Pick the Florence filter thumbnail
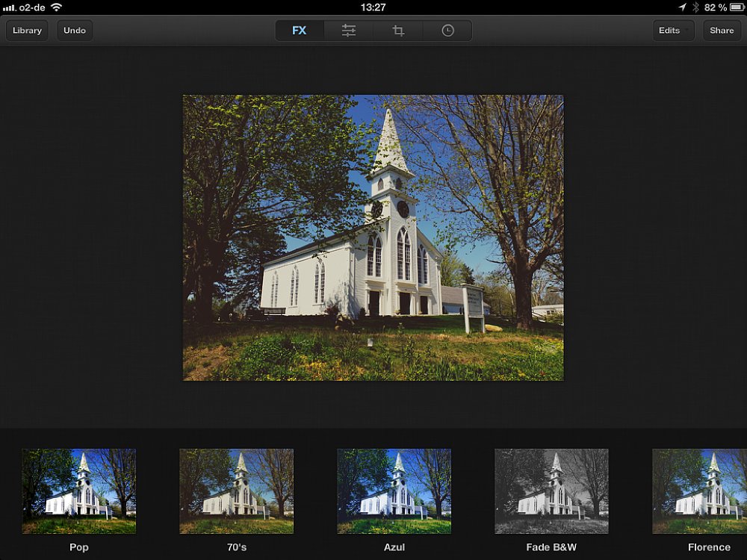The width and height of the screenshot is (747, 560). [700, 491]
